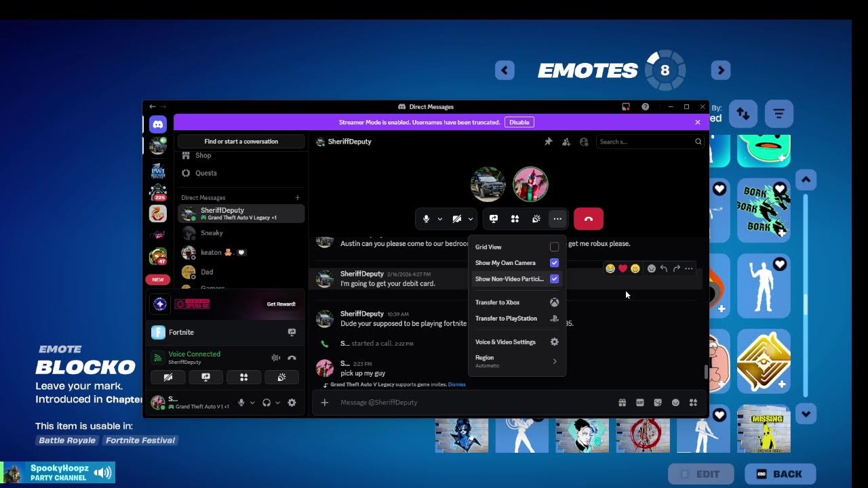Open server icon with 47 badge
The image size is (868, 488).
tap(158, 256)
